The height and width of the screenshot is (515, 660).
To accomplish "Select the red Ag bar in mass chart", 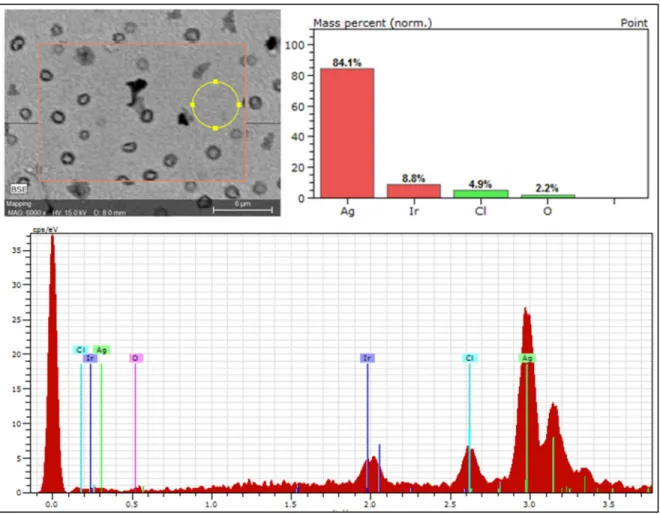I will pyautogui.click(x=347, y=133).
